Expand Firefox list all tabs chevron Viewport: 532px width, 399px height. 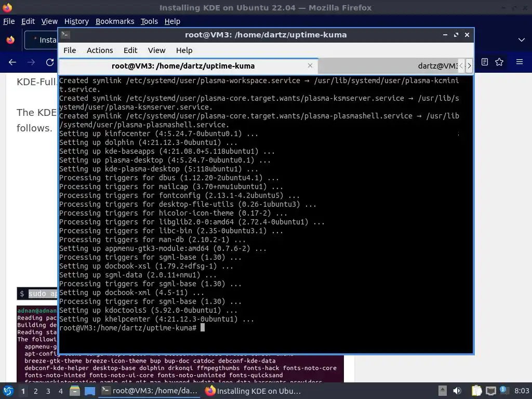click(522, 39)
